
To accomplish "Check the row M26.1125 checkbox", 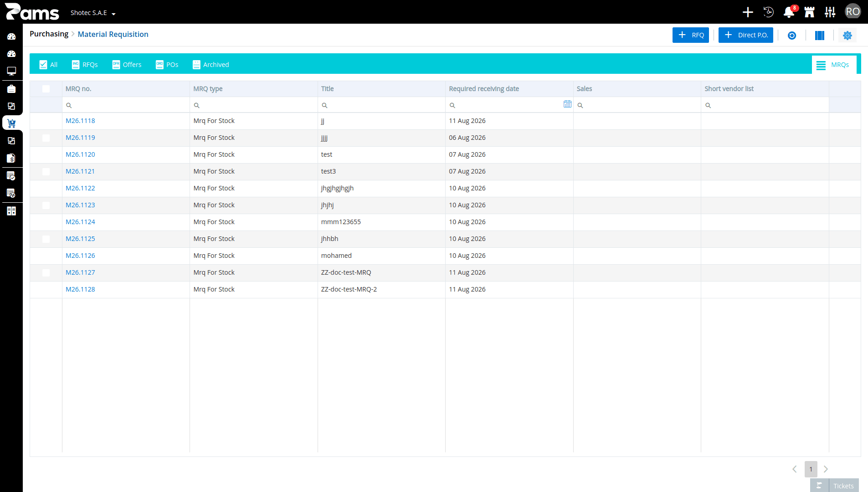I will [x=46, y=239].
